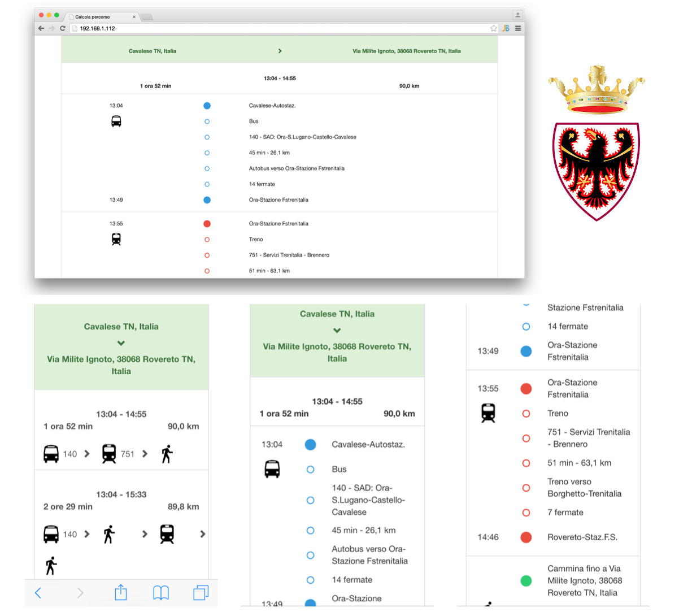Reload the page in Chrome toolbar
The width and height of the screenshot is (679, 616).
63,28
